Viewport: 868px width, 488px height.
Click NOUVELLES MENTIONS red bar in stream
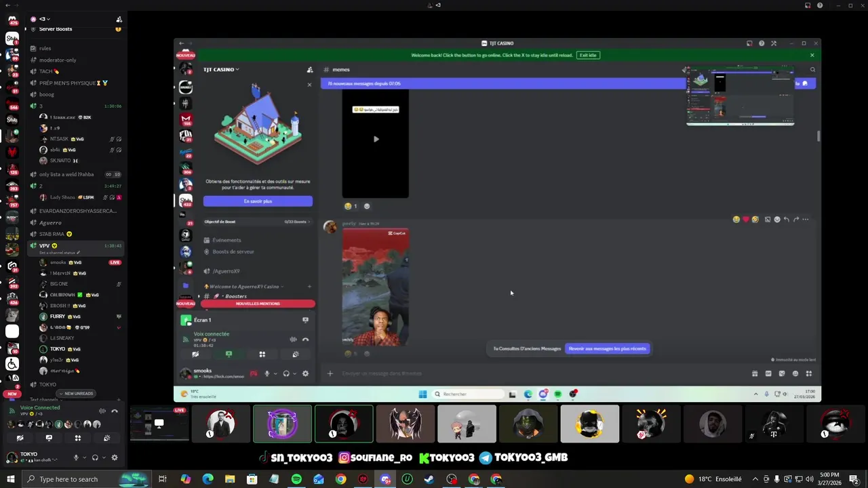(x=258, y=304)
